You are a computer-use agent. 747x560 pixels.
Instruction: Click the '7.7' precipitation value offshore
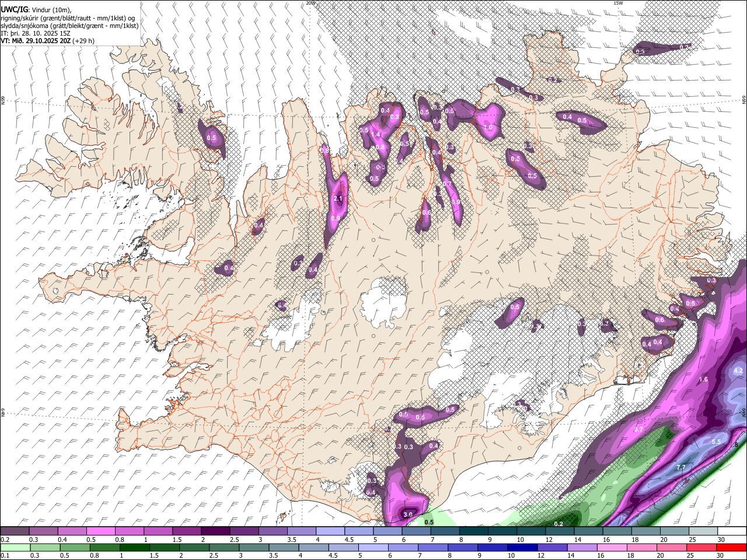(680, 468)
